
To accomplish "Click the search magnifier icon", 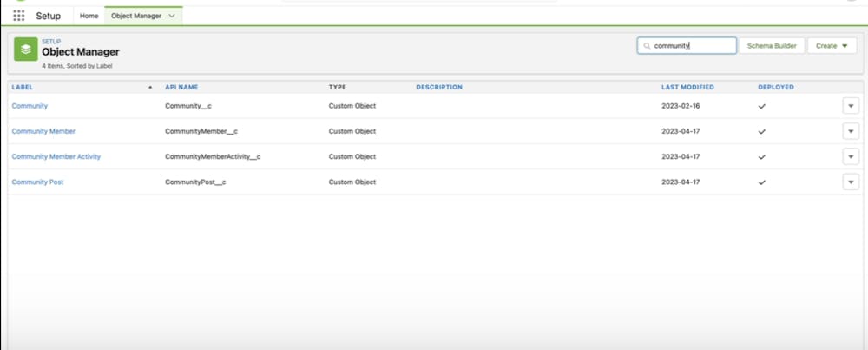I will (x=647, y=46).
